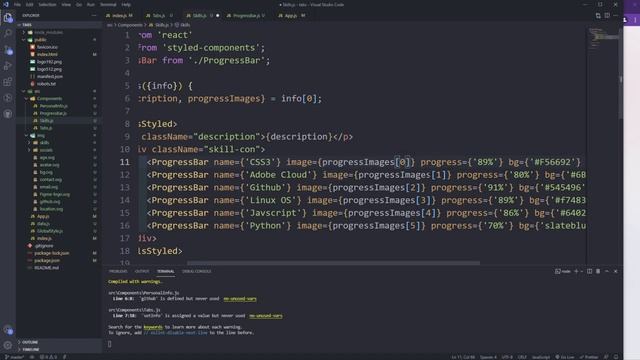Switch to the ProgressBar.js editor tab
The width and height of the screenshot is (640, 360).
[246, 16]
